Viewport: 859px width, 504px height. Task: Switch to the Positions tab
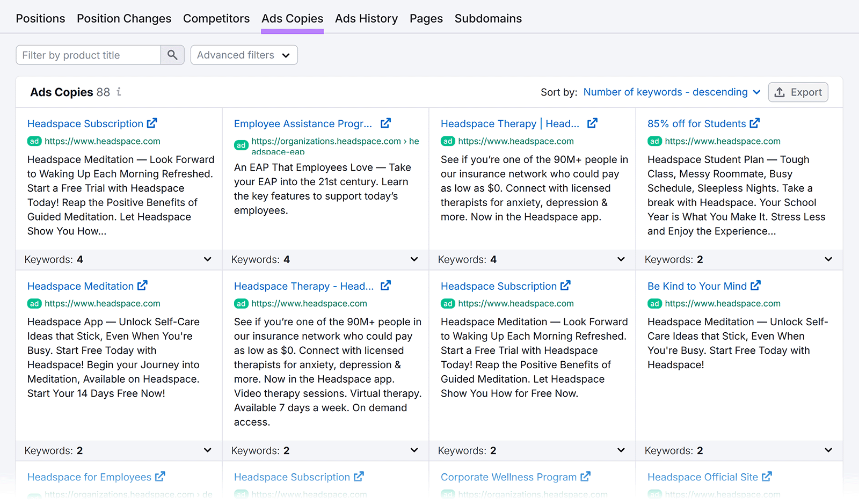coord(40,18)
